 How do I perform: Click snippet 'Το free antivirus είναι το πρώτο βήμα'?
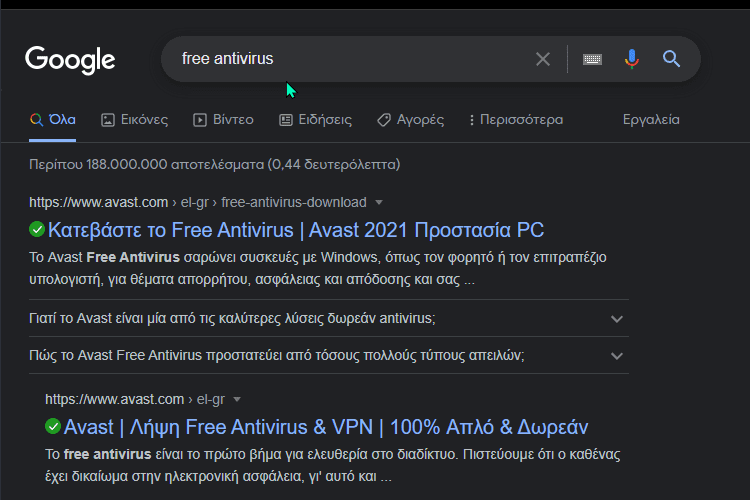(332, 465)
